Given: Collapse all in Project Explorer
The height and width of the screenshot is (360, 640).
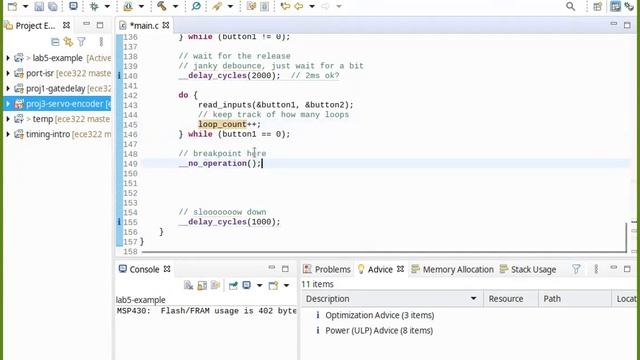Looking at the screenshot, I should [x=55, y=42].
